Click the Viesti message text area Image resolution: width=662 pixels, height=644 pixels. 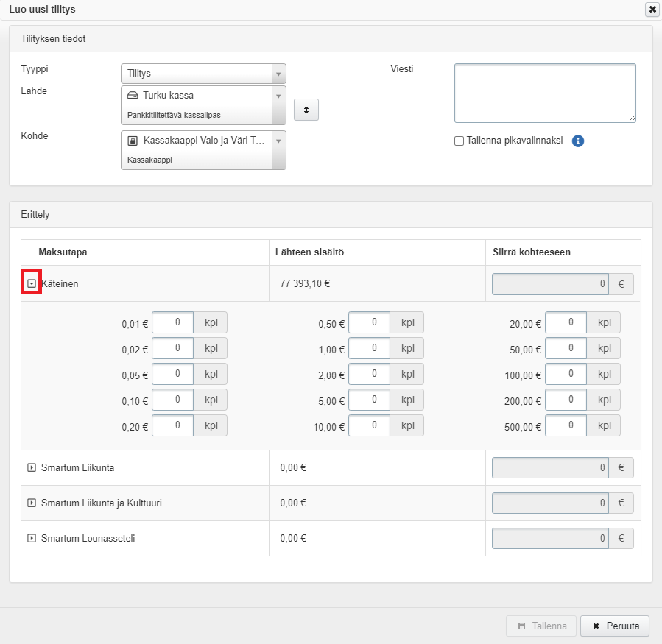tap(545, 93)
